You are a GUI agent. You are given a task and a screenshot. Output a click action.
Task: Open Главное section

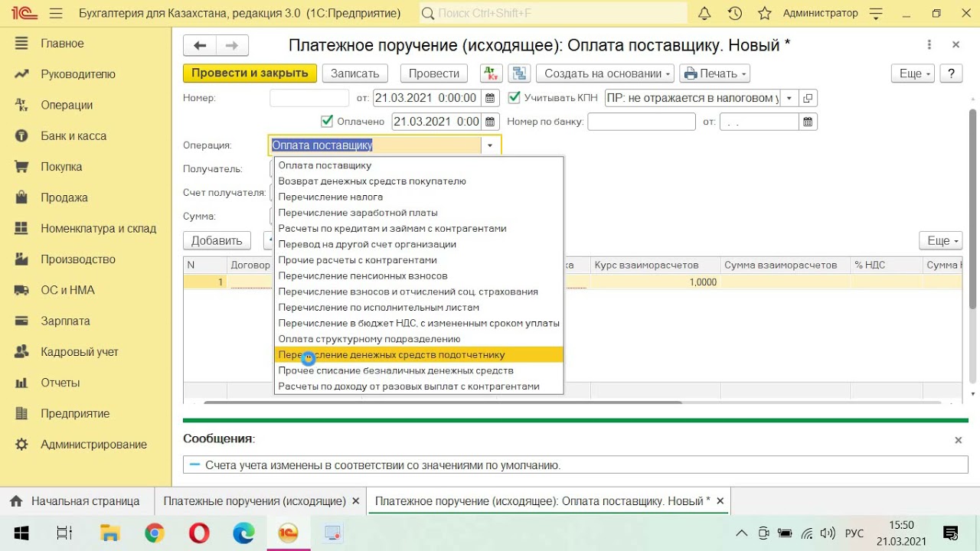point(62,44)
